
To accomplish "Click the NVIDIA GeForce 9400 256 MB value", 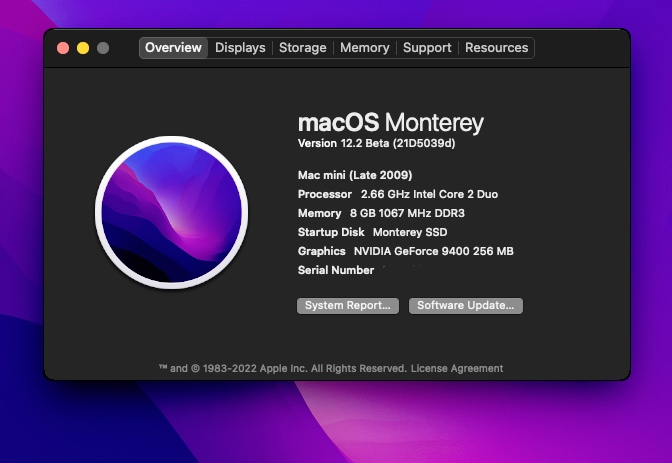I will coord(433,251).
